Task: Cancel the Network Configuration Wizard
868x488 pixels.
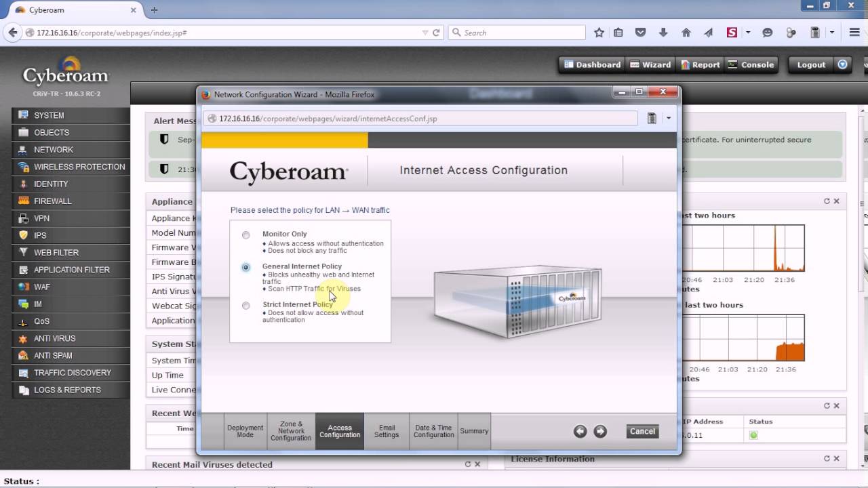Action: coord(642,431)
